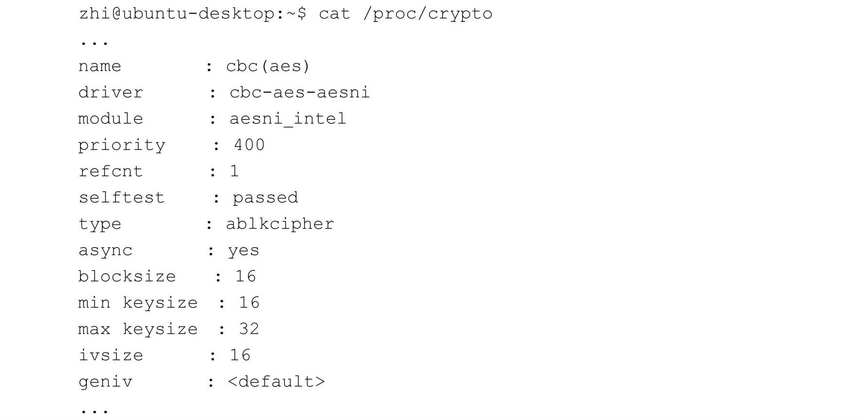Screen dimensions: 868x420
Task: Click the zhi@ubuntu-desktop shell prompt
Action: (192, 14)
